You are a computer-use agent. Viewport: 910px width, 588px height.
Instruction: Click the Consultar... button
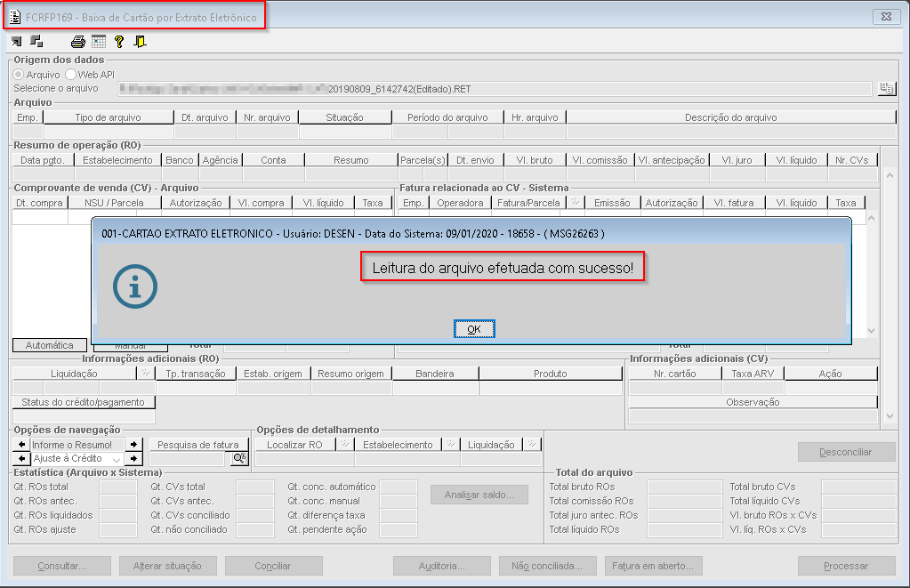[62, 566]
